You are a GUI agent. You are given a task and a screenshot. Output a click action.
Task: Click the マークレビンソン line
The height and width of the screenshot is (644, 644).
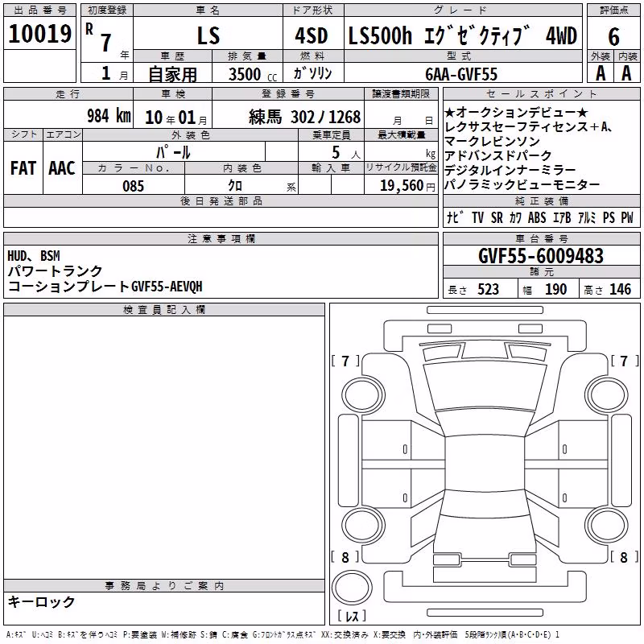[x=492, y=142]
